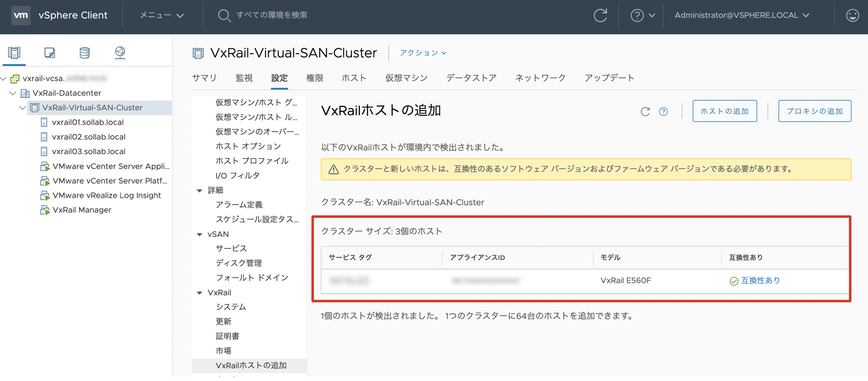Open the ディスク管理 settings item
Screen dimensions: 868x381
(239, 263)
